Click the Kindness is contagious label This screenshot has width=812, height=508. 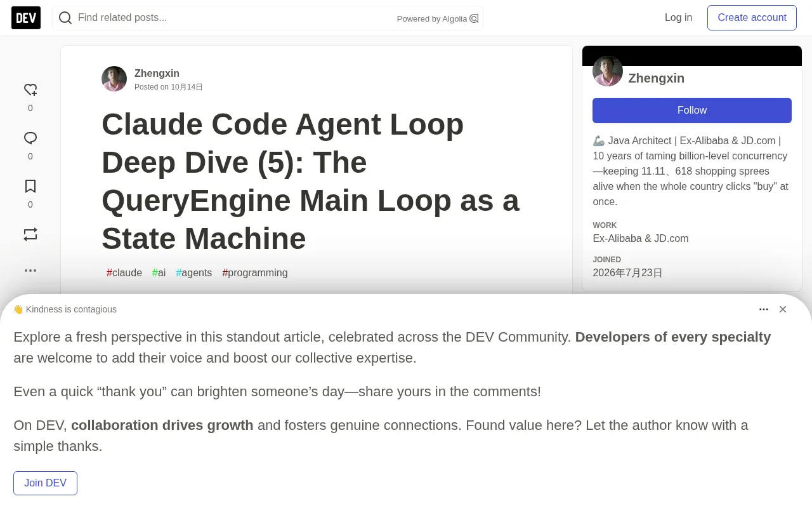[x=65, y=309]
